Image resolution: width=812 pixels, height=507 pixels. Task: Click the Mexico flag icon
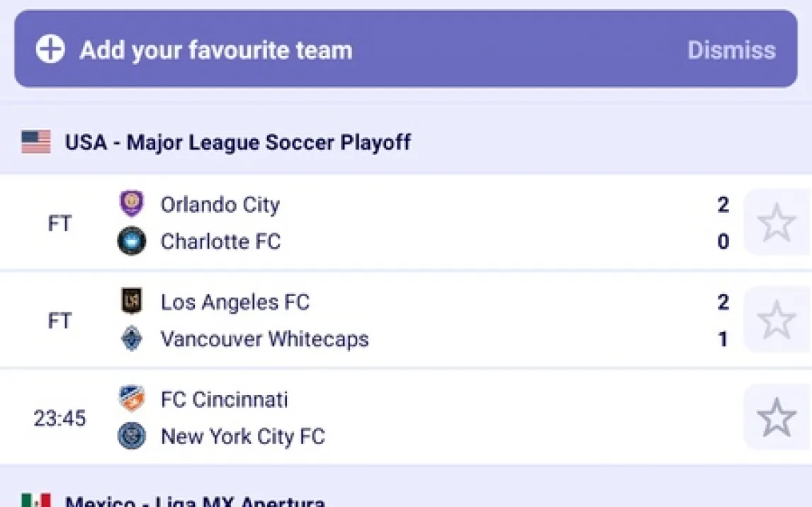pyautogui.click(x=36, y=501)
